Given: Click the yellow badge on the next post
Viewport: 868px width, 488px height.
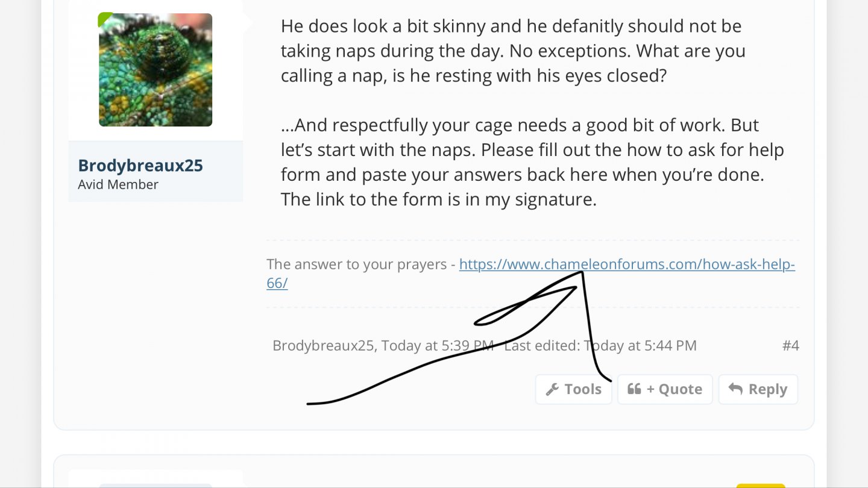Looking at the screenshot, I should point(752,485).
